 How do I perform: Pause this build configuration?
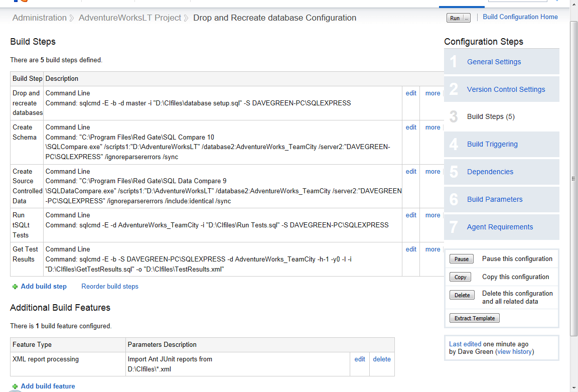461,259
